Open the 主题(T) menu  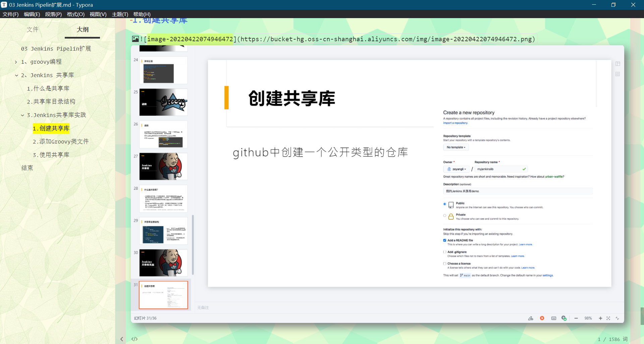coord(120,14)
